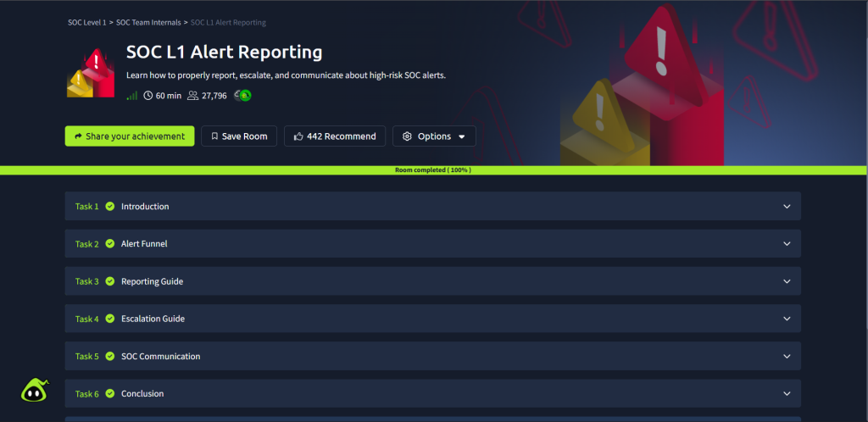Screen dimensions: 868x422
Task: Click the green checkmark on Task 4
Action: [x=110, y=319]
